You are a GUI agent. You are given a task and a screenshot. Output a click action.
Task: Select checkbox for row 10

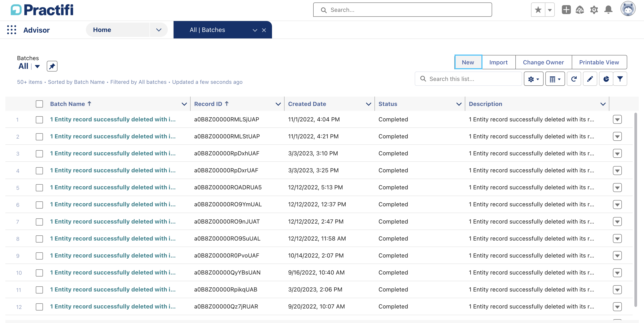click(39, 273)
